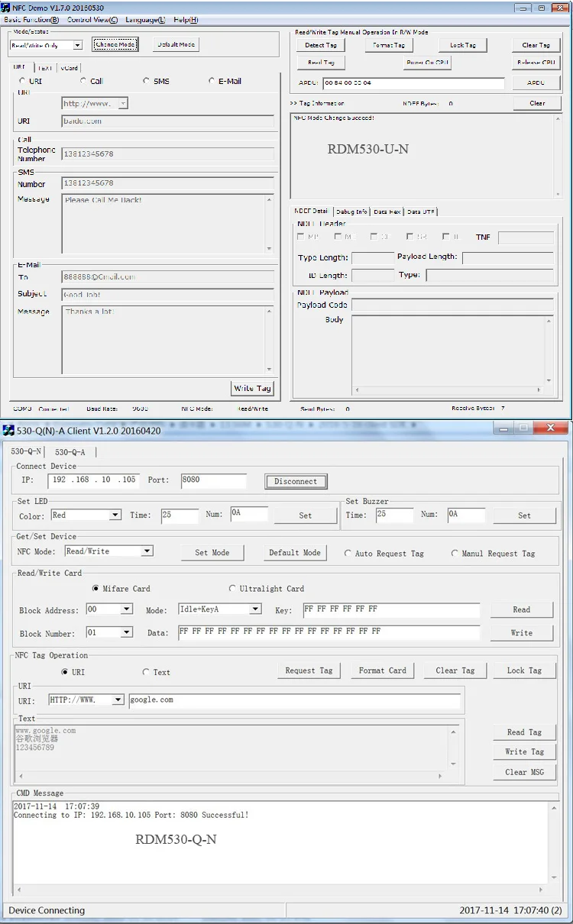573x924 pixels.
Task: Click Write Tag in NFC Demo
Action: click(x=252, y=388)
